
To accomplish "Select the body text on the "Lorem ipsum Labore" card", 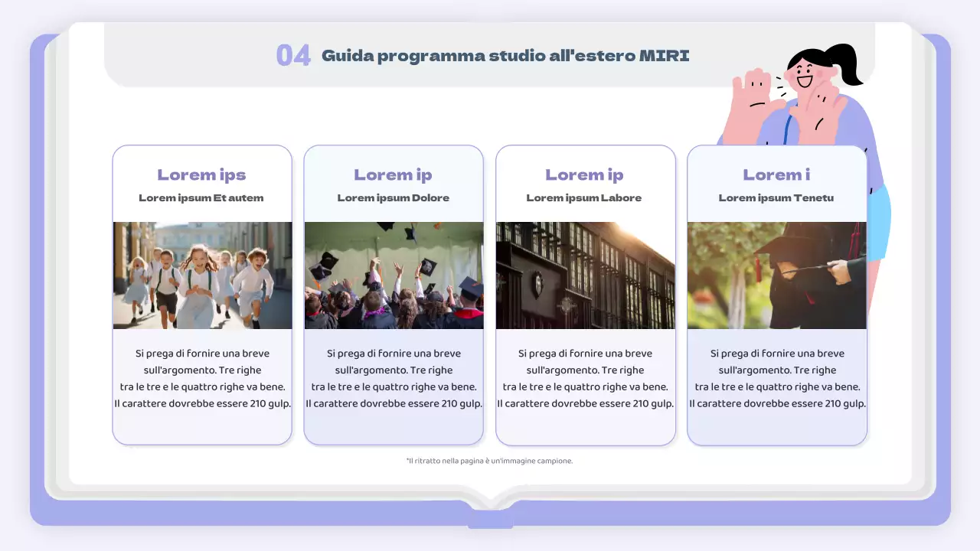I will pyautogui.click(x=585, y=378).
